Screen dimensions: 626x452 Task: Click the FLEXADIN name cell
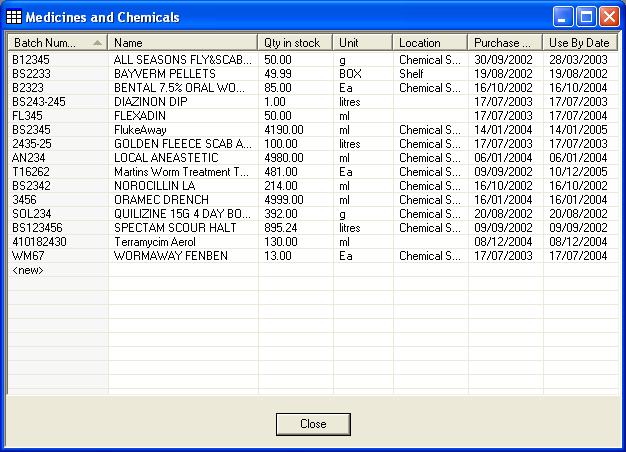click(x=183, y=116)
